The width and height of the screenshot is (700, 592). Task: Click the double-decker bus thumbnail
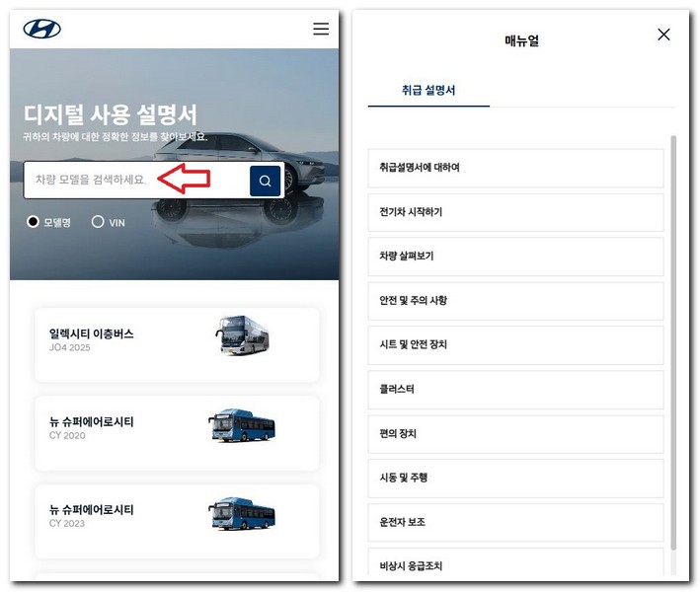tap(242, 336)
